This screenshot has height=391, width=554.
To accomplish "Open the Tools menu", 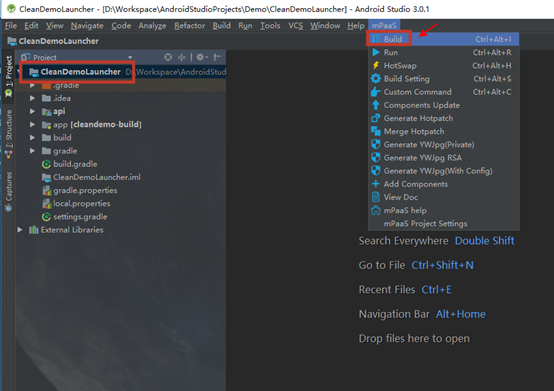I will click(270, 26).
